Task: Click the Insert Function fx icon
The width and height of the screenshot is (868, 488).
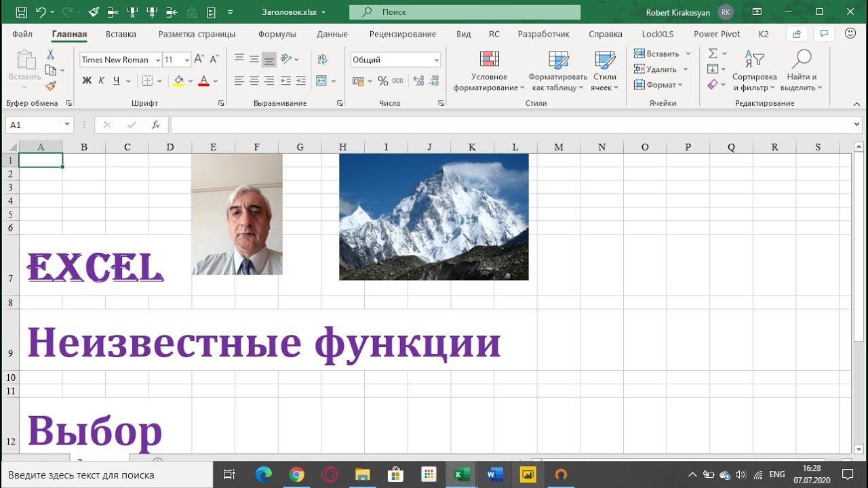Action: click(156, 125)
